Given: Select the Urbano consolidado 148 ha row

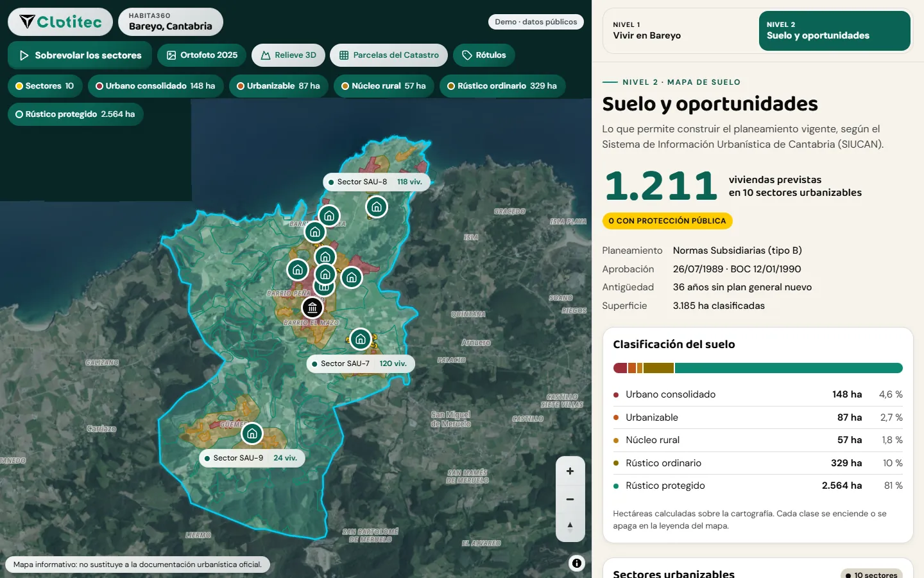Looking at the screenshot, I should click(x=758, y=394).
